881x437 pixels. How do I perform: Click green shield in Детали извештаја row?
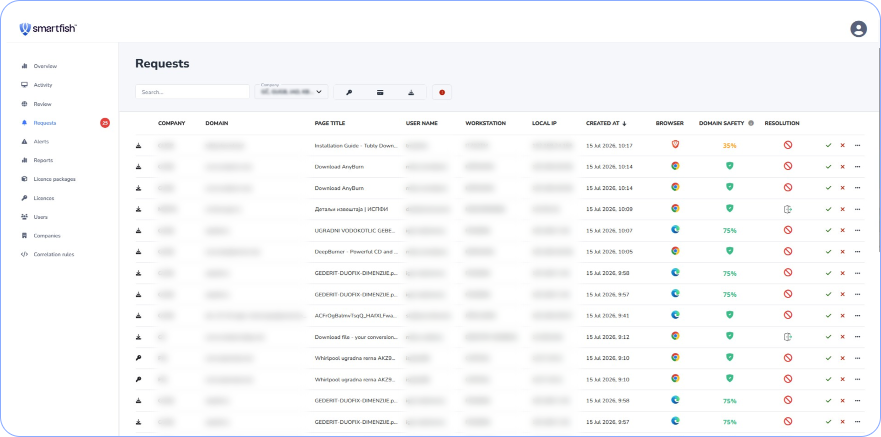point(729,208)
